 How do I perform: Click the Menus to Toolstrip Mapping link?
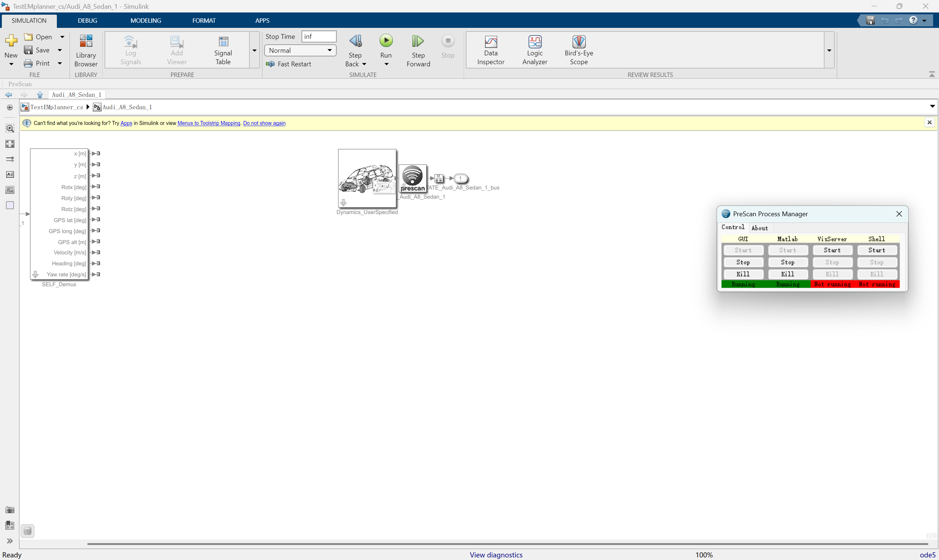(209, 123)
